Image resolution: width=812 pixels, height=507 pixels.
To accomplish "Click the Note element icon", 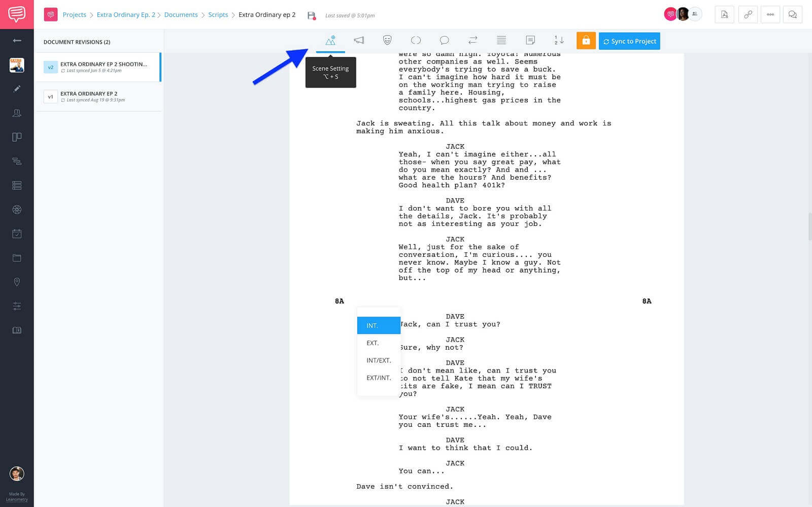I will pos(530,41).
